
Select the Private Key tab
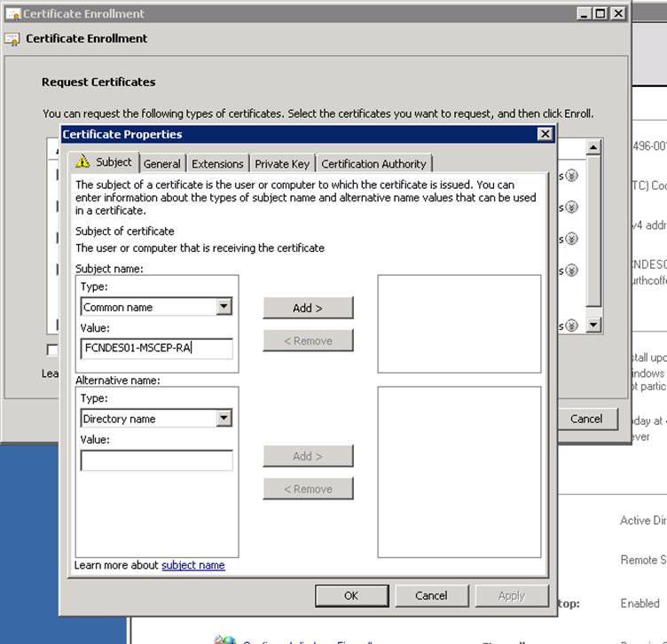282,164
